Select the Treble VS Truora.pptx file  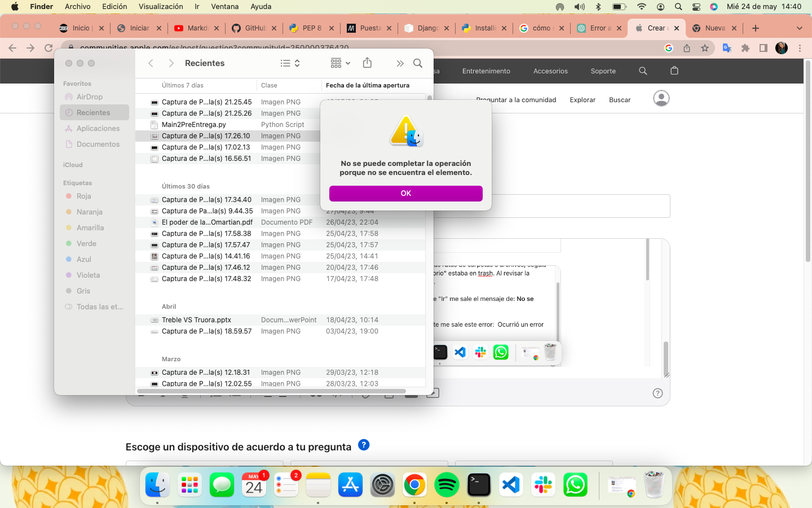point(196,320)
